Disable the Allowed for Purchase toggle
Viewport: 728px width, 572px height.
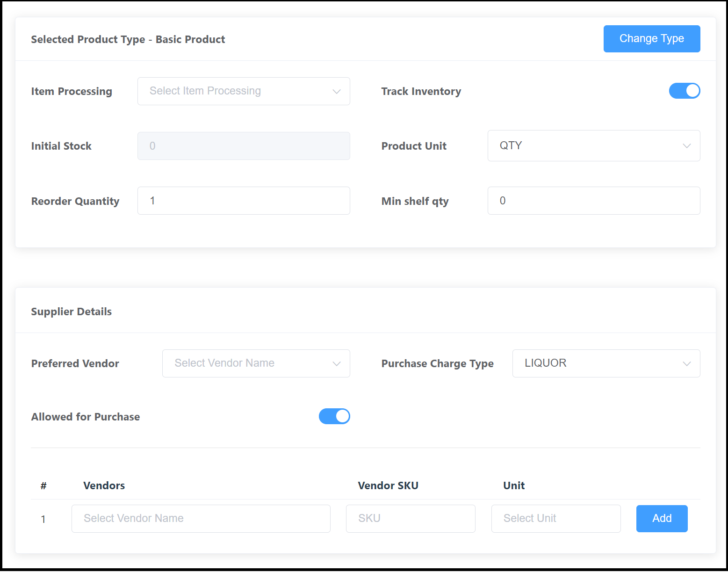[334, 416]
